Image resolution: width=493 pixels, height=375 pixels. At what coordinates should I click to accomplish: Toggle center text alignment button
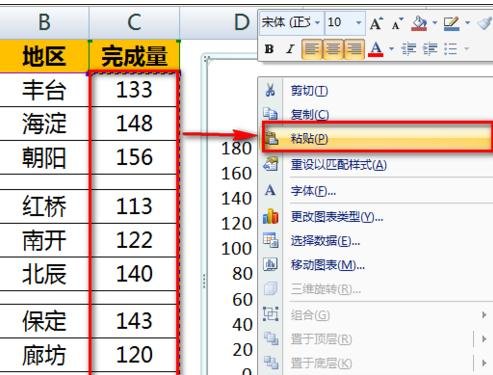click(333, 49)
